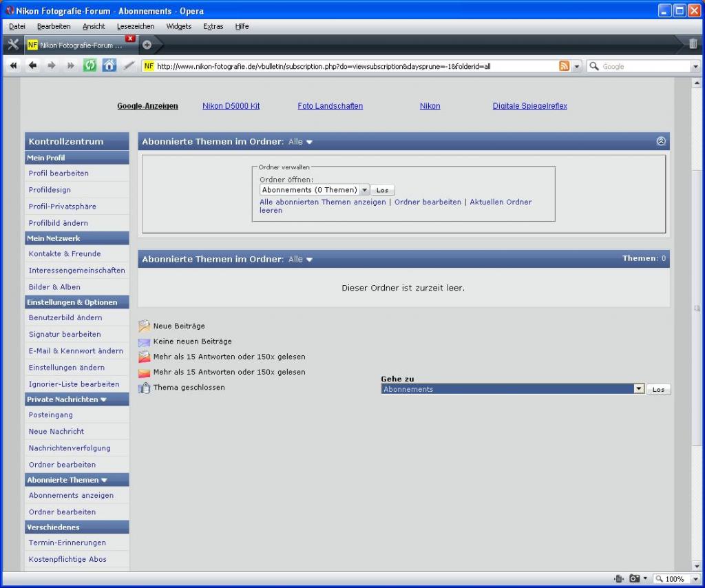Open the Gehe zu Abonnements dropdown

tap(512, 389)
